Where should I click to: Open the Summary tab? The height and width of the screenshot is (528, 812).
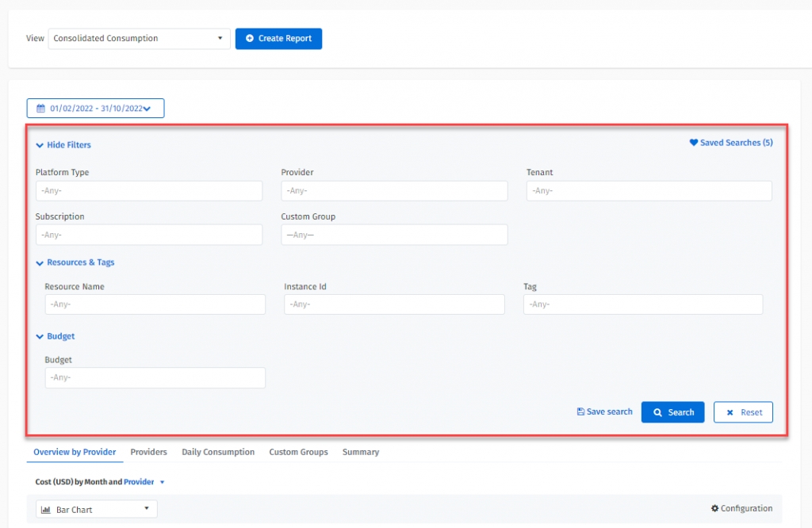pos(361,452)
